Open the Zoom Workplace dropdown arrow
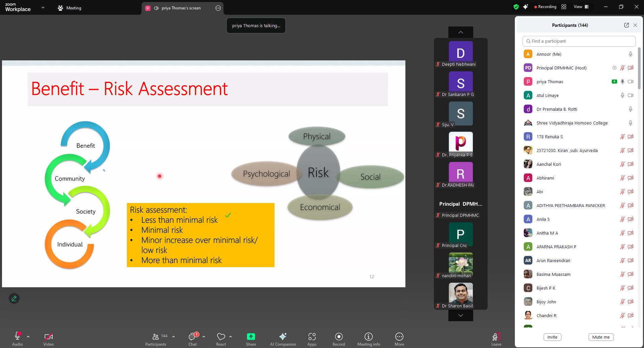Screen dimensions: 644x348 tap(43, 8)
